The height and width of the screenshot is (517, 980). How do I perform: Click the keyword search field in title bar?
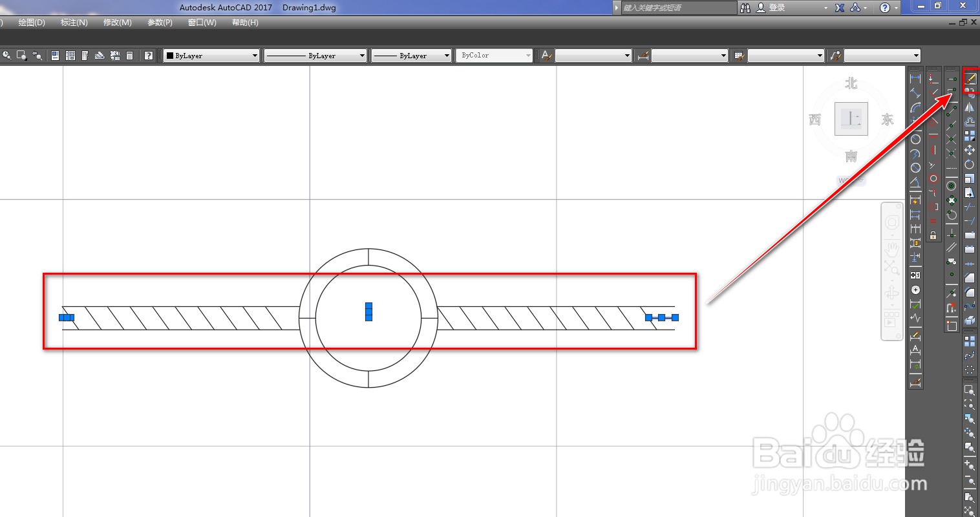679,8
